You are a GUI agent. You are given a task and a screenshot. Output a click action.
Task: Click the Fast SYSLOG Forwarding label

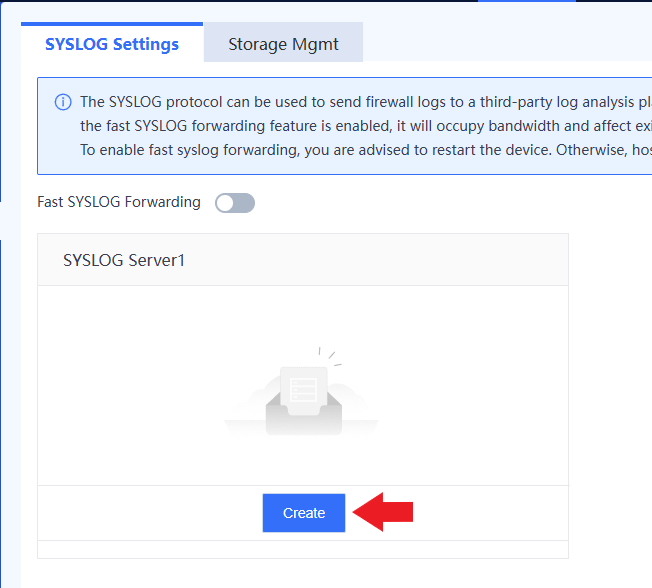(119, 202)
